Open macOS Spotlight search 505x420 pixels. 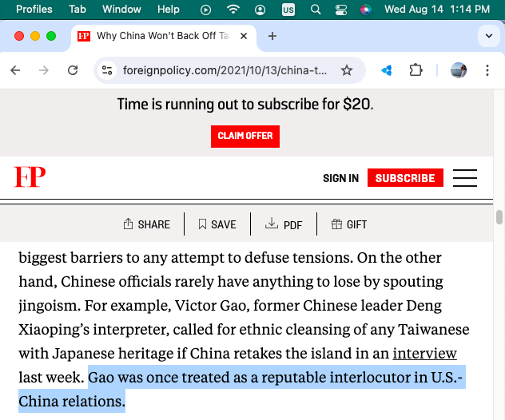316,10
